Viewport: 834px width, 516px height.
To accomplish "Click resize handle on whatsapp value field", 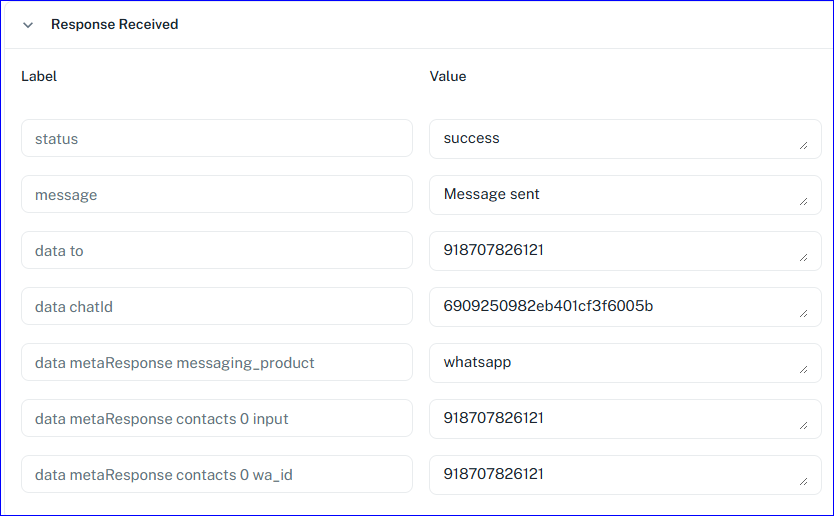I will click(804, 370).
